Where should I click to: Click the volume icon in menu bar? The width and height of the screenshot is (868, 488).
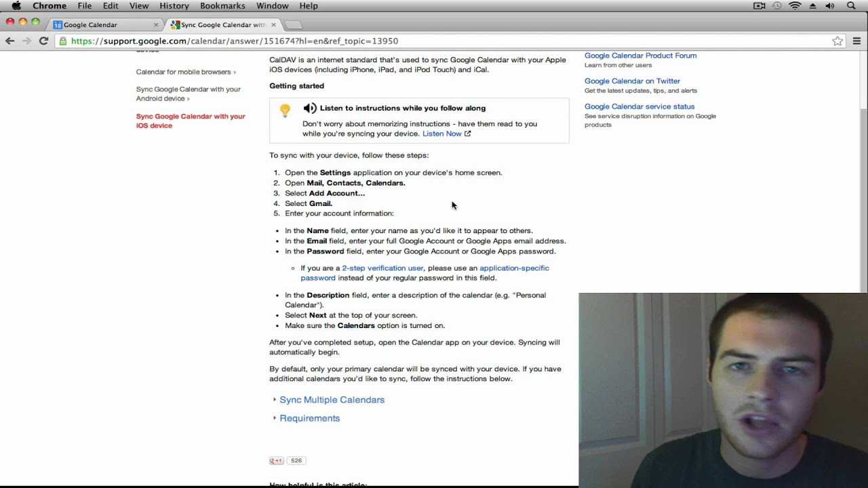click(830, 5)
